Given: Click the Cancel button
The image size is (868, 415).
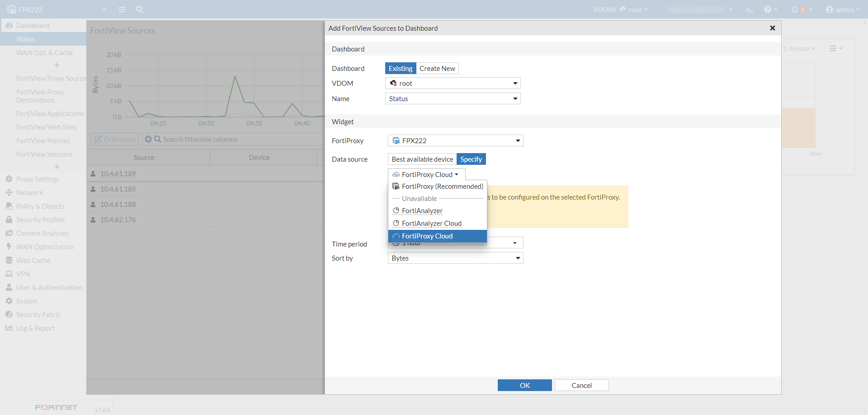Looking at the screenshot, I should (581, 385).
